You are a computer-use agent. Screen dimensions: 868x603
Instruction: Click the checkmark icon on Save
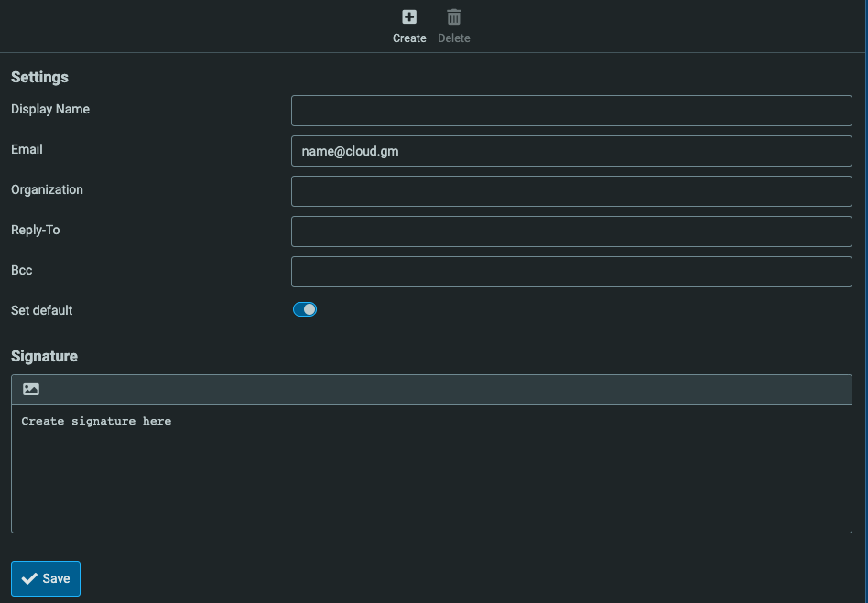tap(29, 578)
